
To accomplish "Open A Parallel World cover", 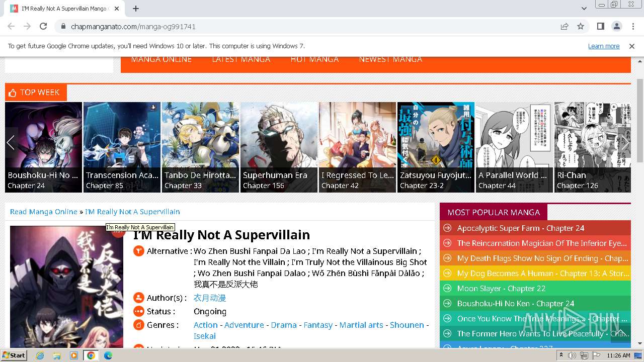I will 514,147.
